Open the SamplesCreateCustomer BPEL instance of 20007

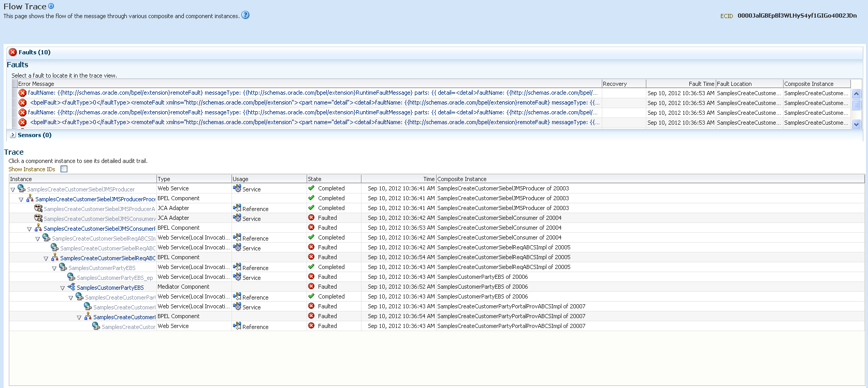[124, 317]
